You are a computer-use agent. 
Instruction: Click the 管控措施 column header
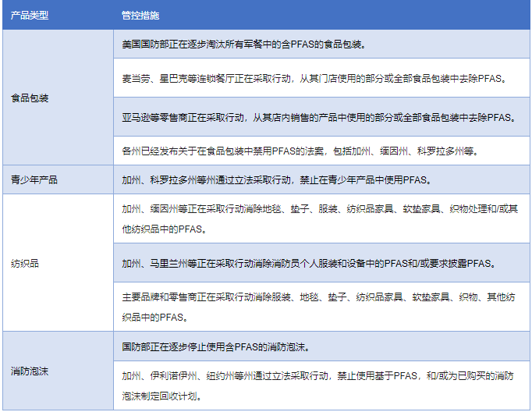click(141, 15)
